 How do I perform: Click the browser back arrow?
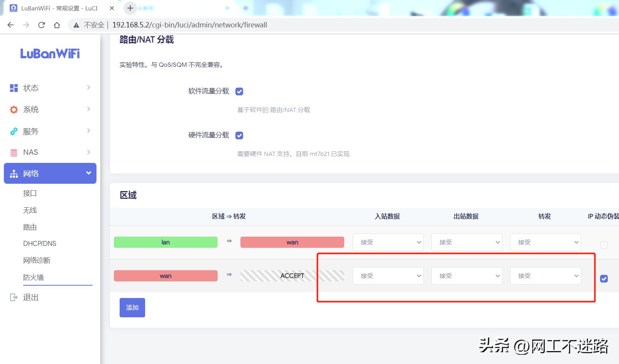(10, 25)
